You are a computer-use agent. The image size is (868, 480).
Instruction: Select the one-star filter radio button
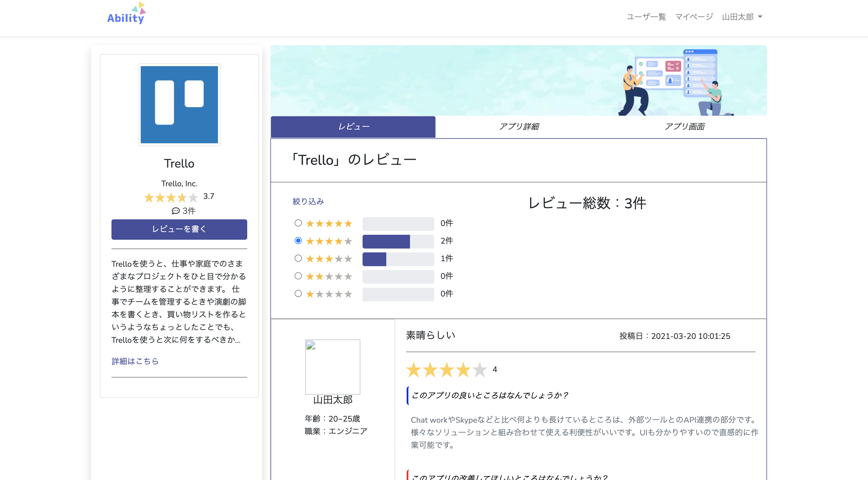click(298, 293)
